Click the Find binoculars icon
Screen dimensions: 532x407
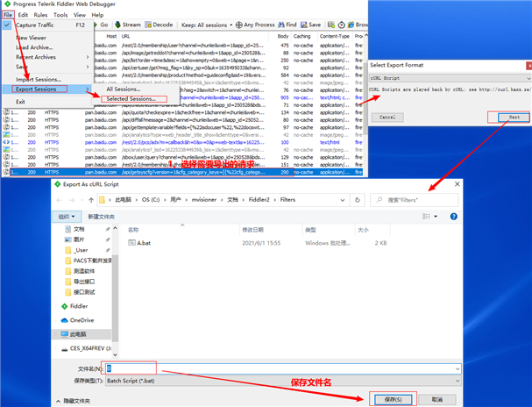coord(281,25)
